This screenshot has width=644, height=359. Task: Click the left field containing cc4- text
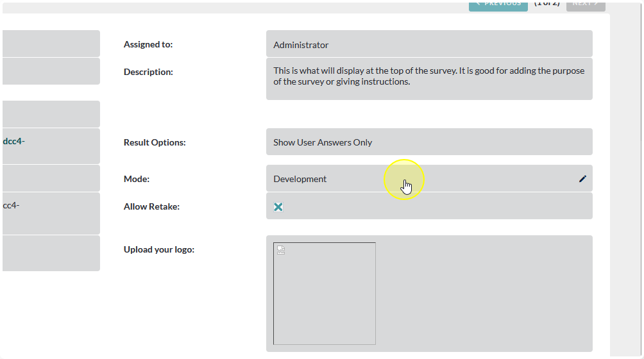pos(12,206)
